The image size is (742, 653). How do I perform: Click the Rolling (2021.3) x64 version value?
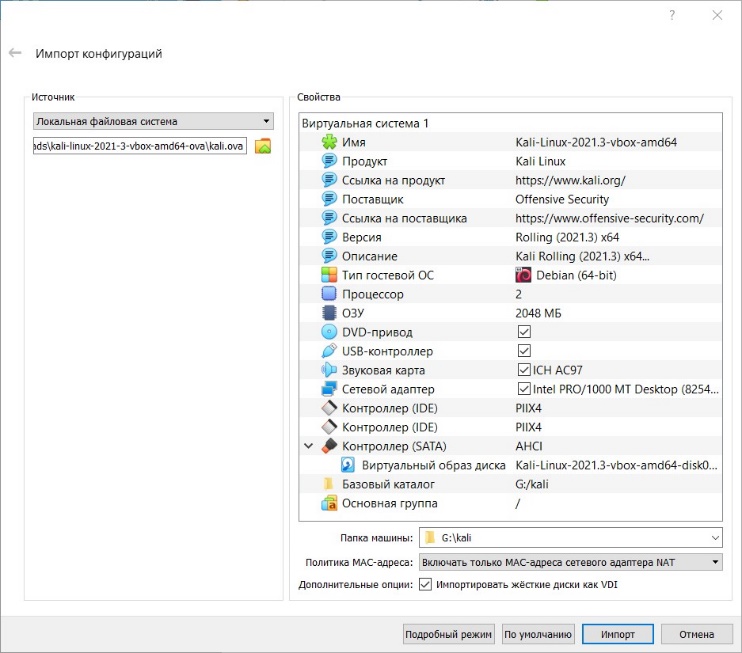[567, 237]
